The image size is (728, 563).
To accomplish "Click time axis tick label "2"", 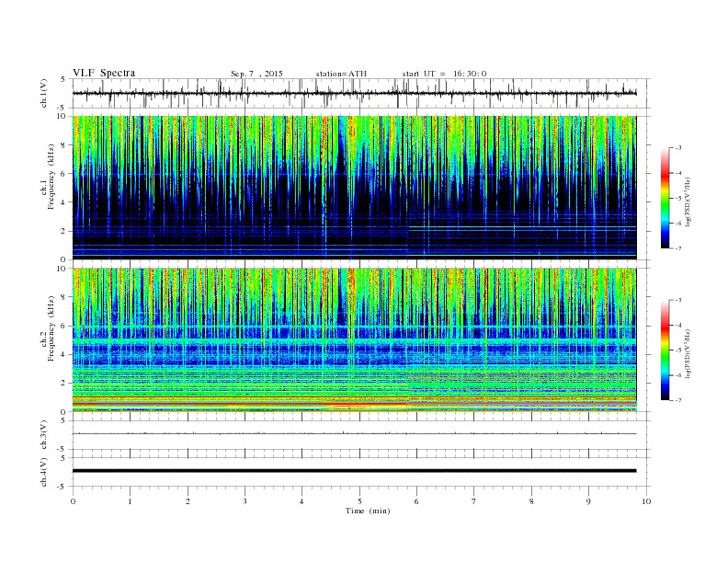I will [x=188, y=501].
